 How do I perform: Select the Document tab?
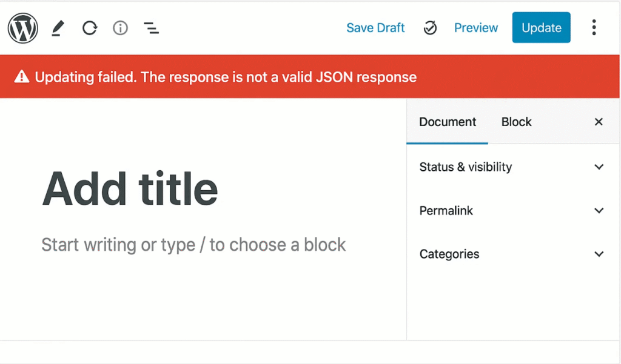pos(447,122)
